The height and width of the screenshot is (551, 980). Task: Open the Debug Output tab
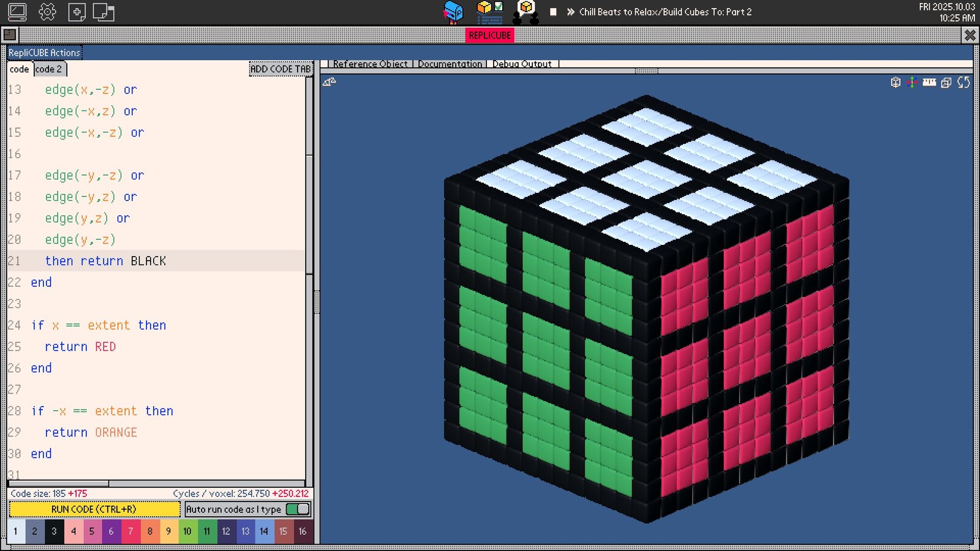click(522, 64)
